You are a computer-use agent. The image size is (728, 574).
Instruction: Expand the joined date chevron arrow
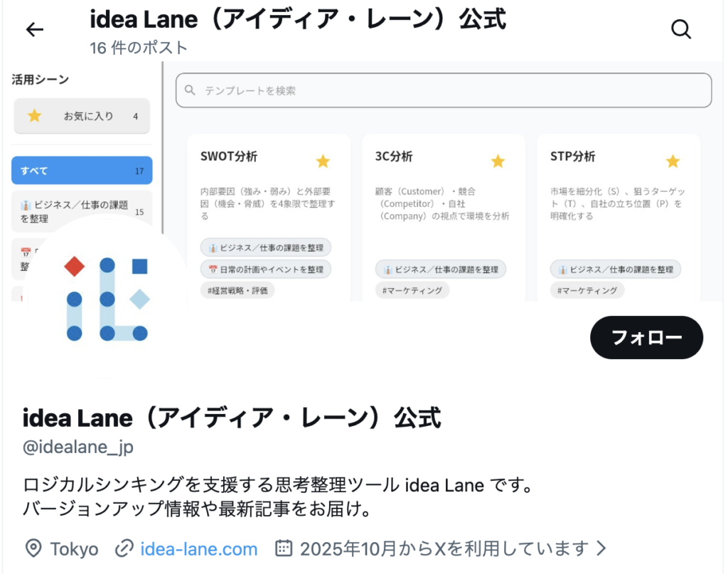coord(601,548)
